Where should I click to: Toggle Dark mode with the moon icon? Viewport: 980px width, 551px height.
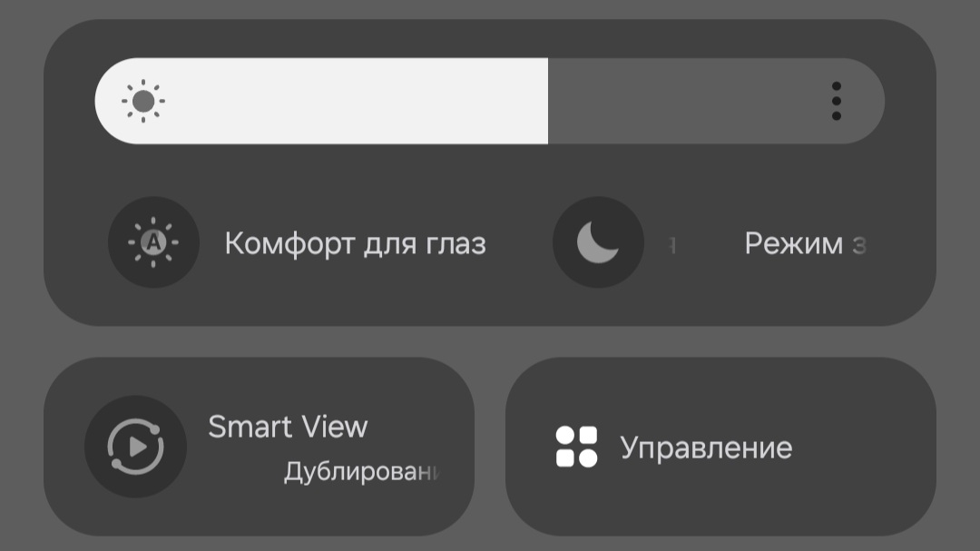click(598, 242)
